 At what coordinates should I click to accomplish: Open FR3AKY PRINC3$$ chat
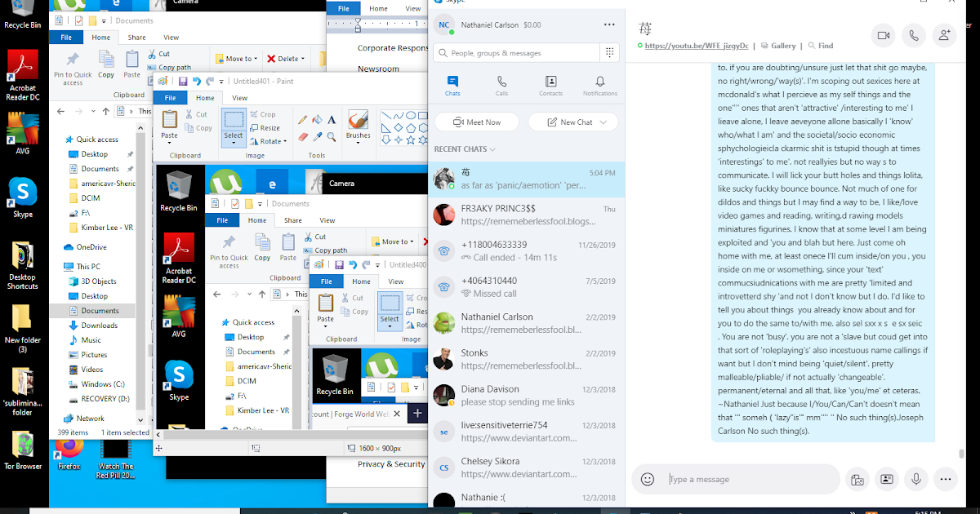point(527,215)
